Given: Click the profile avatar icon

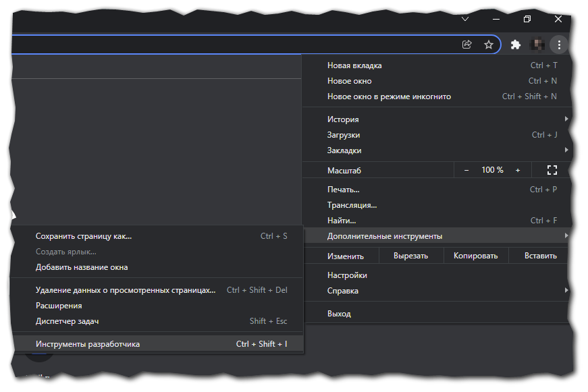Looking at the screenshot, I should pos(537,45).
